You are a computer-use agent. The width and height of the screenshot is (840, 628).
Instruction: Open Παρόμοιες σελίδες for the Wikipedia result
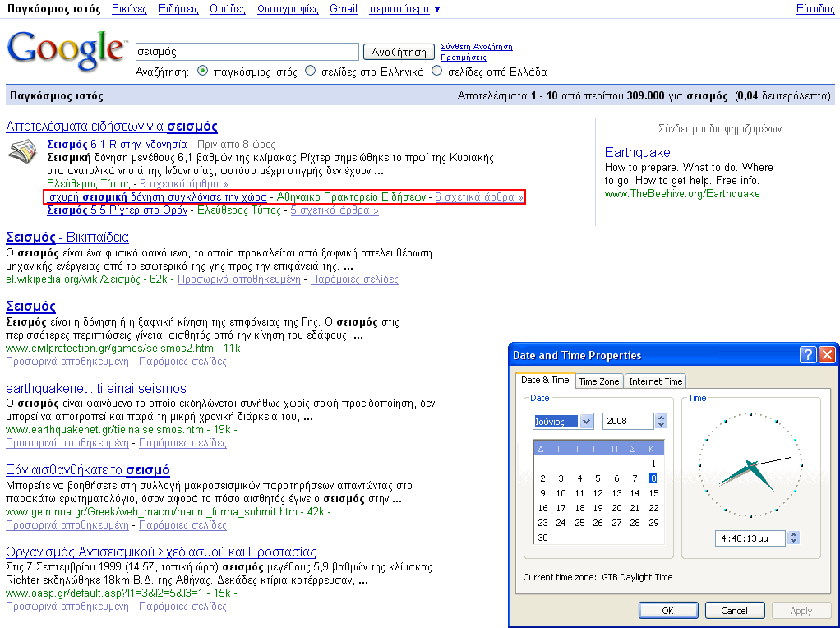click(x=354, y=279)
